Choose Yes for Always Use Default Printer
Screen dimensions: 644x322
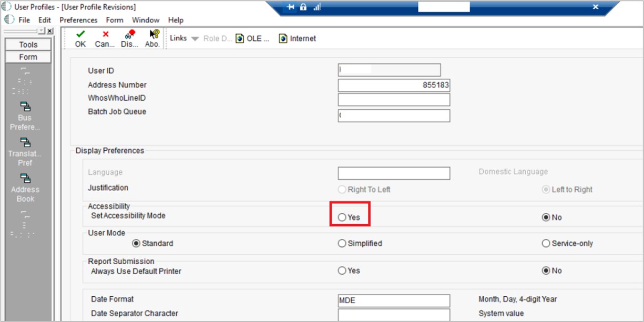coord(342,271)
